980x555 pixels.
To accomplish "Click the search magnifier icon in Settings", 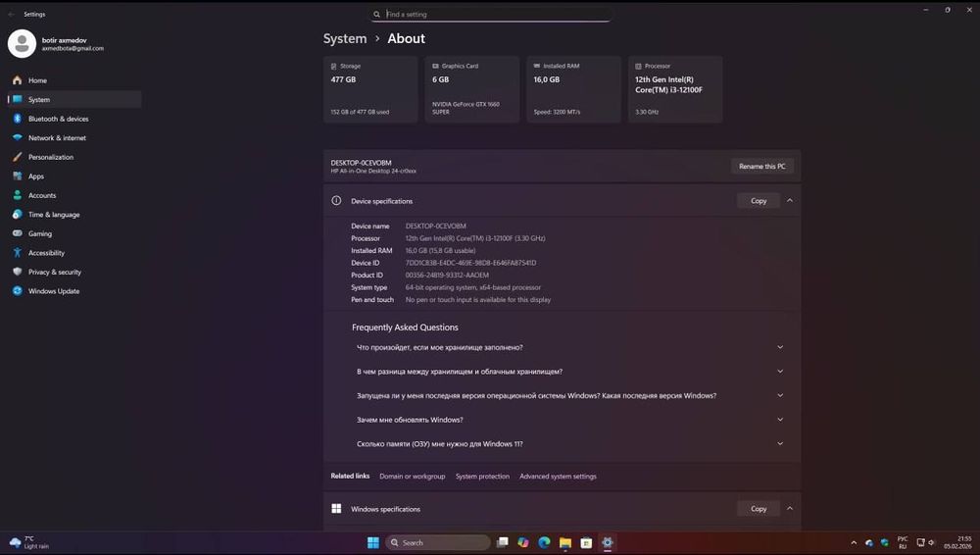I will click(x=377, y=15).
